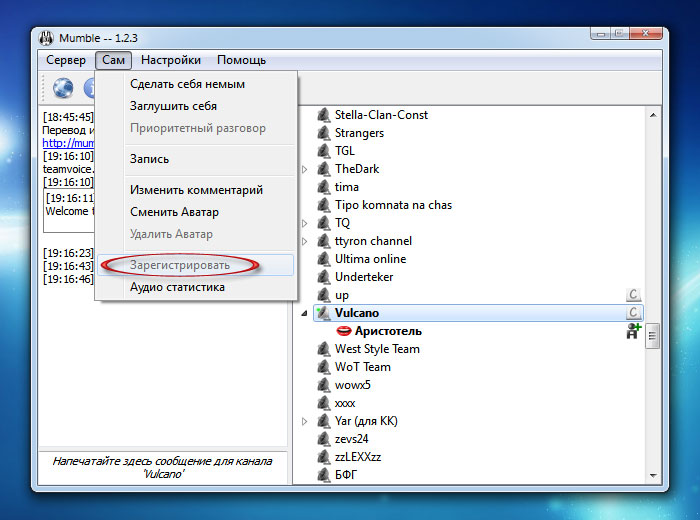Click channel icon beside Tipo komnata na chas
Screen dimensions: 700x520
(324, 205)
